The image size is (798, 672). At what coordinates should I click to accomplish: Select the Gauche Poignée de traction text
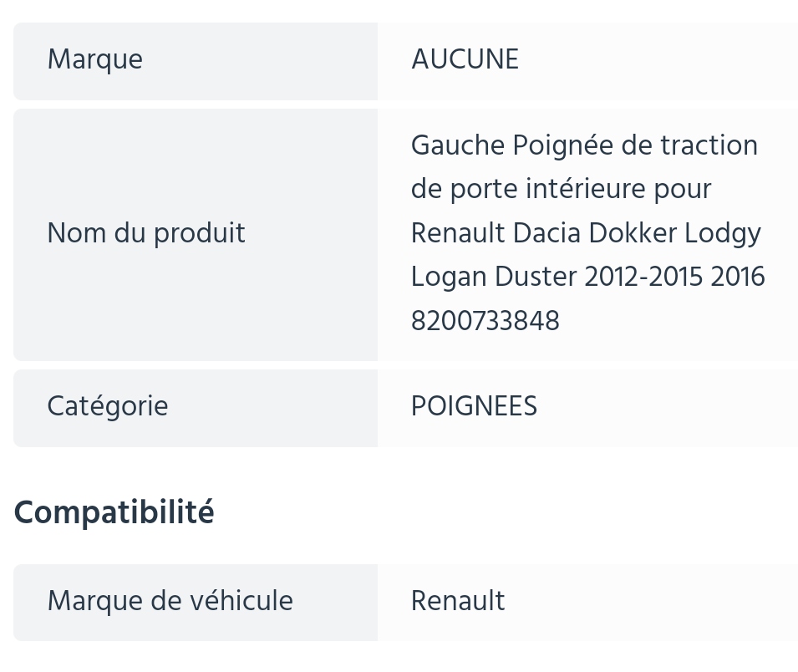coord(584,145)
